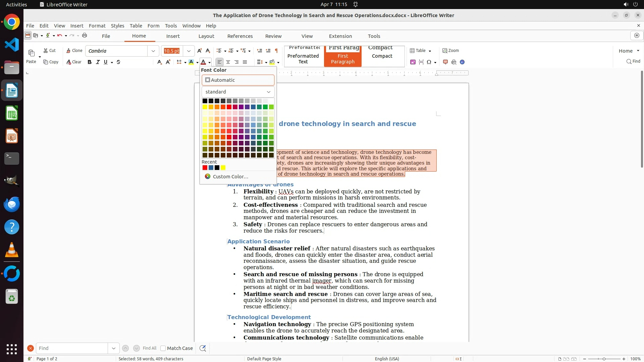Viewport: 644px width, 362px height.
Task: Open the Styles menu
Action: (117, 26)
